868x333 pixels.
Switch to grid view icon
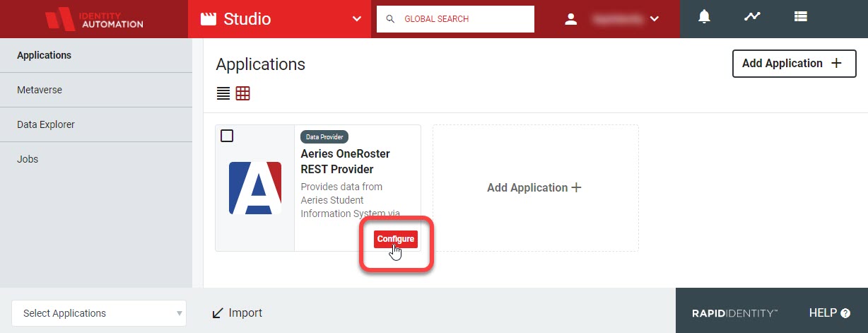(243, 93)
